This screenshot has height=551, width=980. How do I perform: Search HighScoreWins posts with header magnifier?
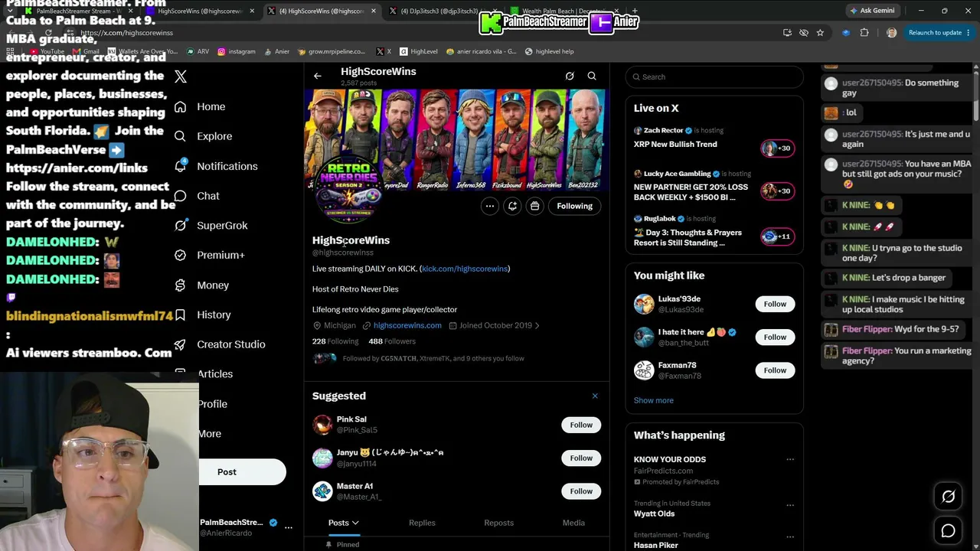(x=592, y=76)
